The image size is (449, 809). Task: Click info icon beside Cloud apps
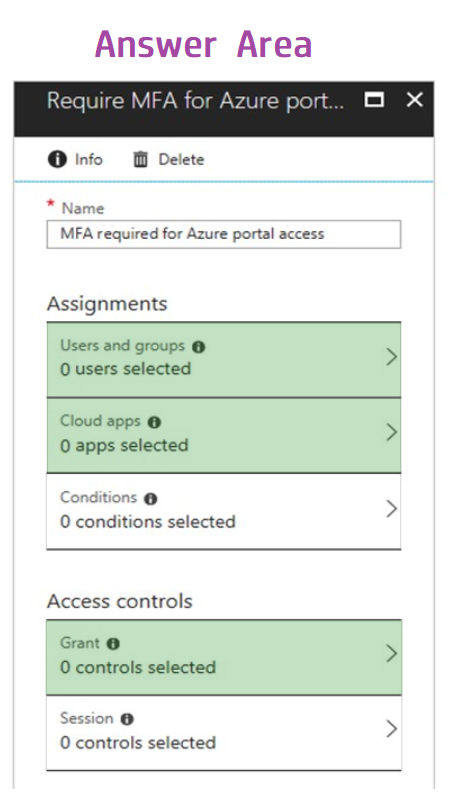tap(154, 423)
